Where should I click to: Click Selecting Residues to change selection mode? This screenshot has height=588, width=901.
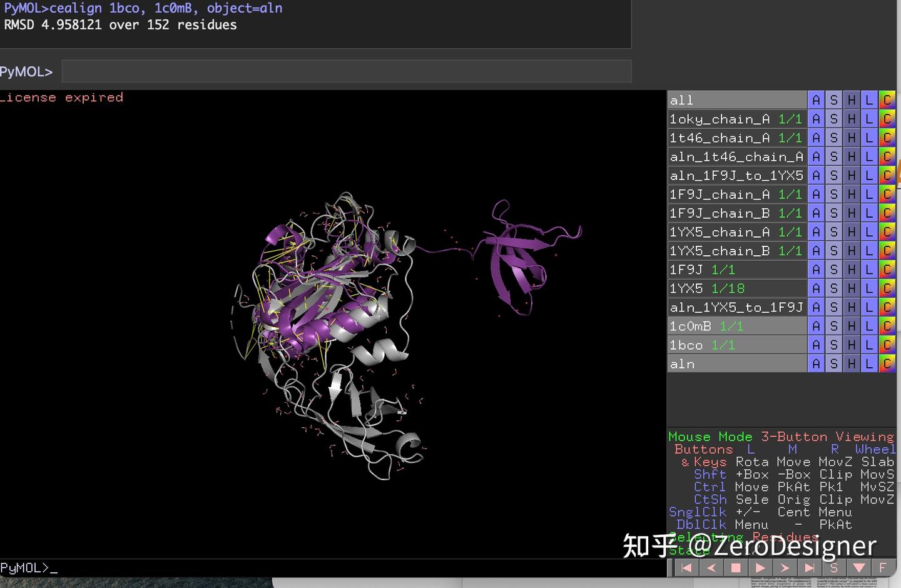(x=743, y=537)
